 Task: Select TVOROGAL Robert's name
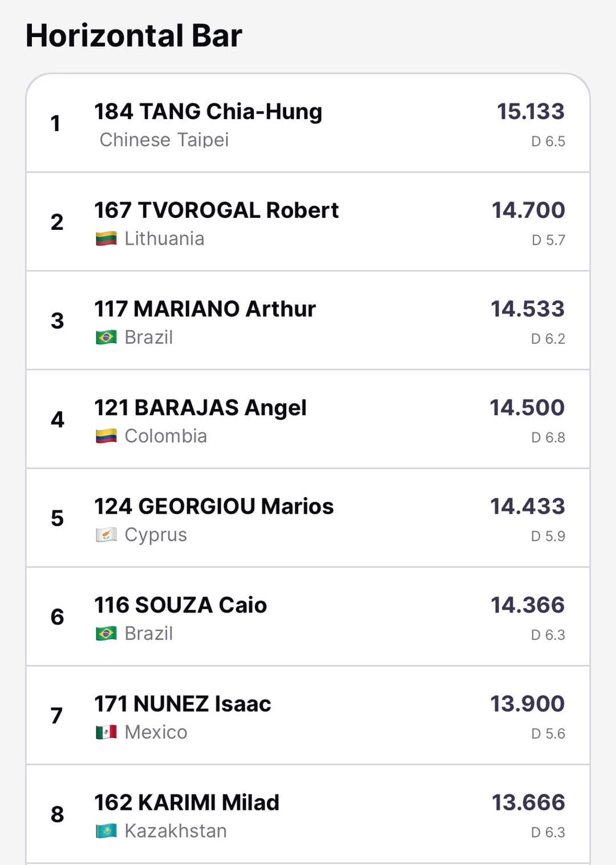pyautogui.click(x=216, y=210)
